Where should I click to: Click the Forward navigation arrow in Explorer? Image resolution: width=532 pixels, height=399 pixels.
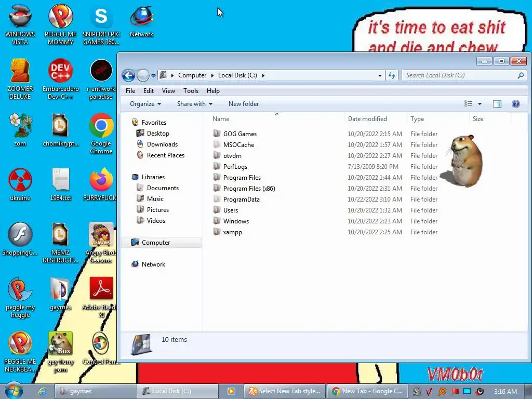[x=143, y=75]
